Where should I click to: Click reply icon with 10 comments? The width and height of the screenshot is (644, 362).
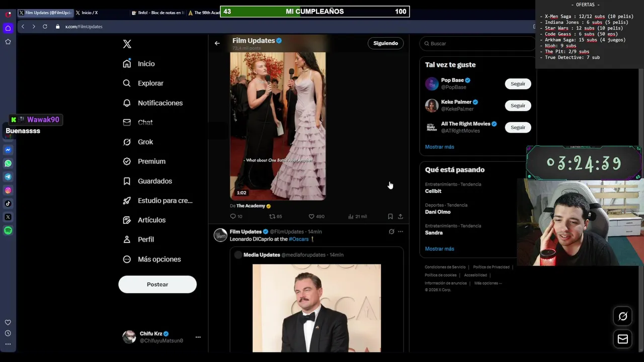233,217
